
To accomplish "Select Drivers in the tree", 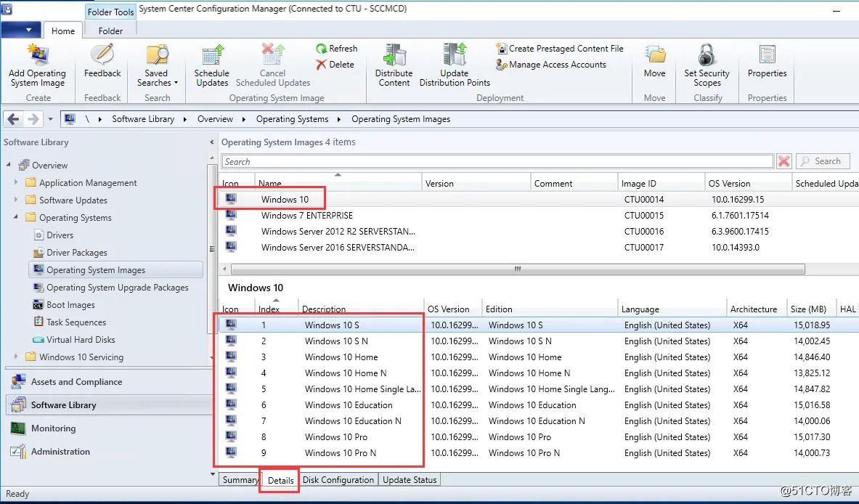I will pos(60,235).
